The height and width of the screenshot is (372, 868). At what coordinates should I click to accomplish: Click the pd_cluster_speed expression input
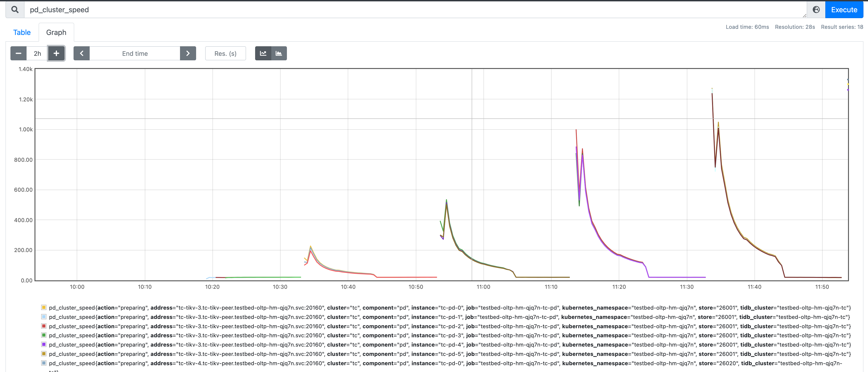404,10
